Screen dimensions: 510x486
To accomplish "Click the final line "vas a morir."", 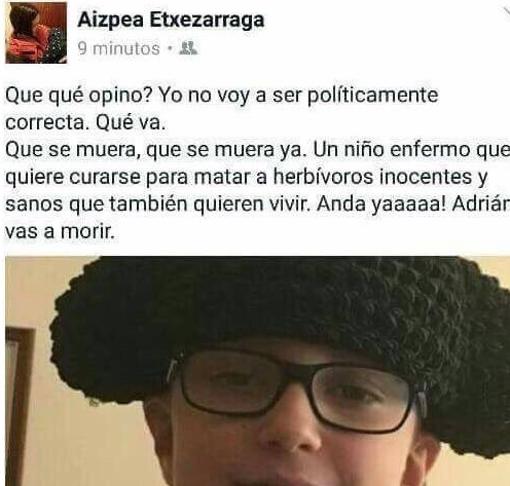I will tap(60, 231).
